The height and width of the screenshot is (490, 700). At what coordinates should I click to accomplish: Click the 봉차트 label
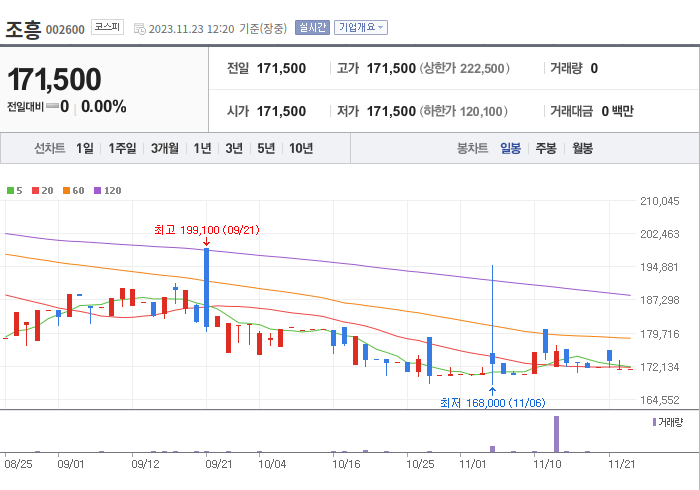(x=472, y=148)
